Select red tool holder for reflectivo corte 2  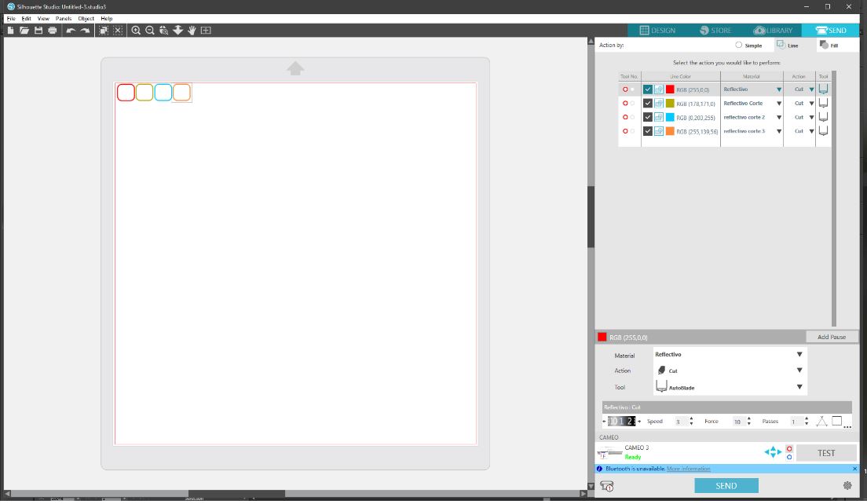[x=625, y=117]
